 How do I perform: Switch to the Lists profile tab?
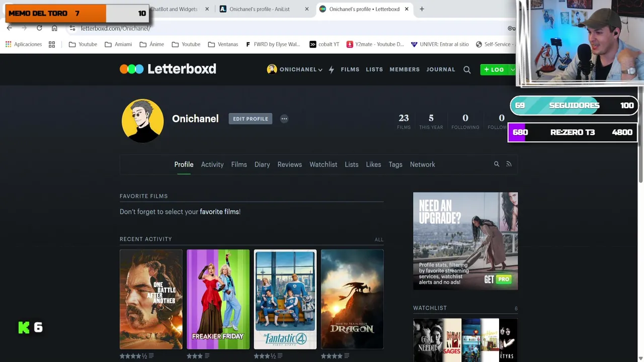pyautogui.click(x=352, y=164)
